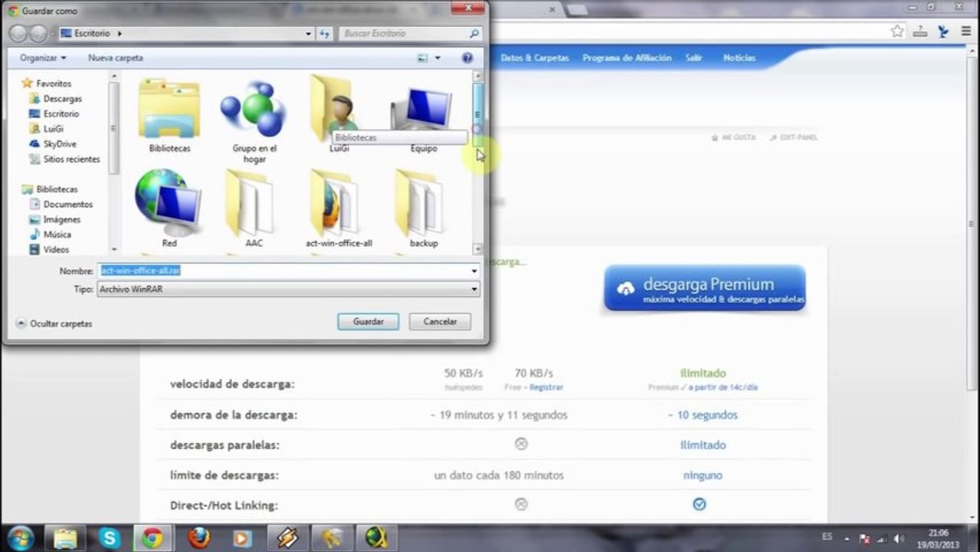Show hidden system tray icons
Image resolution: width=980 pixels, height=552 pixels.
click(847, 538)
